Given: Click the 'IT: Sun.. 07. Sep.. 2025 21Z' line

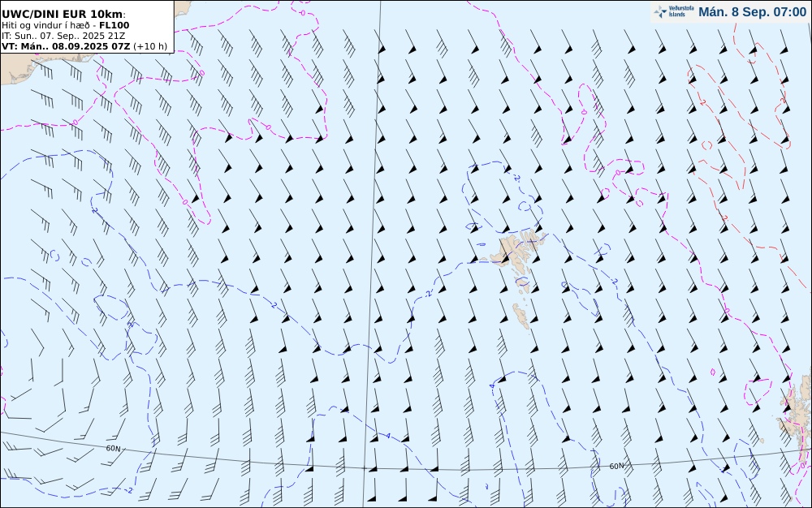Looking at the screenshot, I should pos(63,36).
